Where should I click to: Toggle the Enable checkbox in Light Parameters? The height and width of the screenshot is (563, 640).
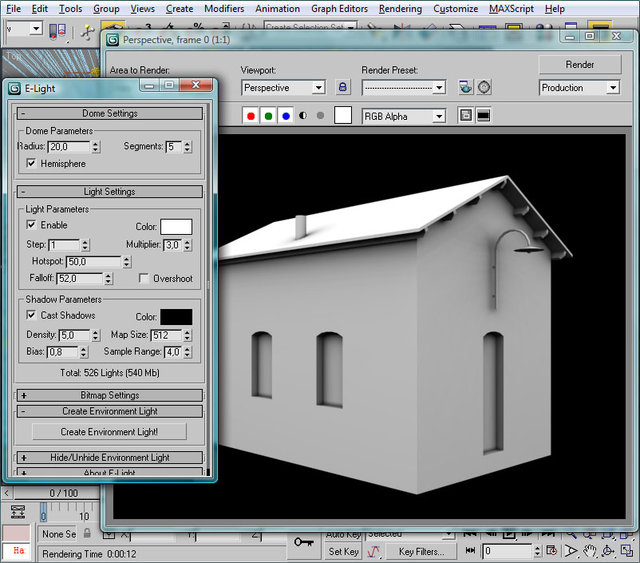click(x=32, y=226)
